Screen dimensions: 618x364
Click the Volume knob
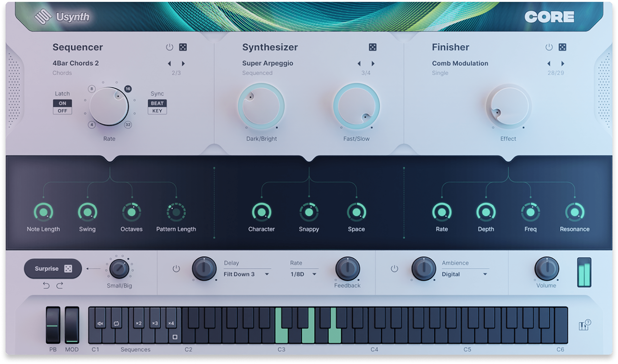click(x=546, y=269)
